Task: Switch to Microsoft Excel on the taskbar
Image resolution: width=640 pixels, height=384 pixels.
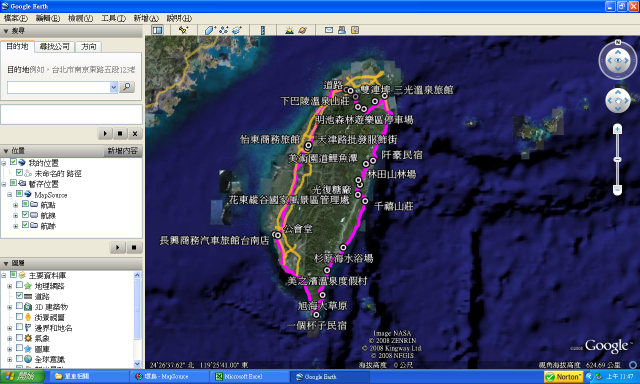Action: point(249,376)
